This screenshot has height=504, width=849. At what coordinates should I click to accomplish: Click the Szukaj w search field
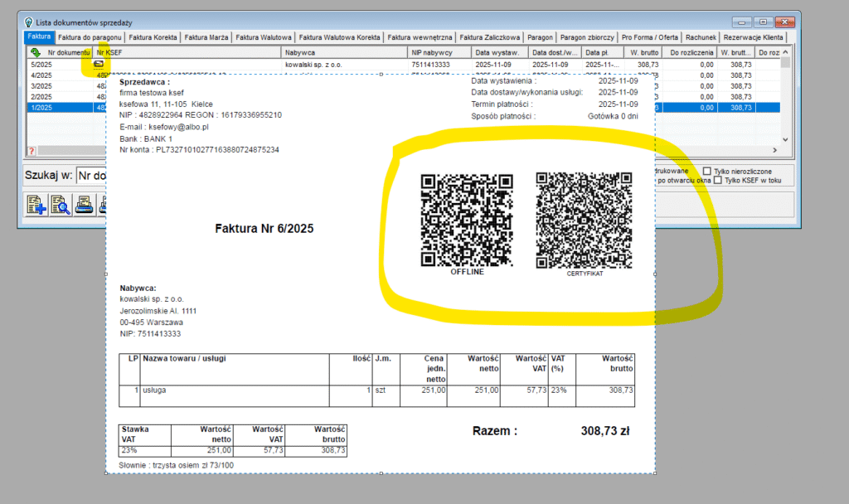click(x=90, y=176)
